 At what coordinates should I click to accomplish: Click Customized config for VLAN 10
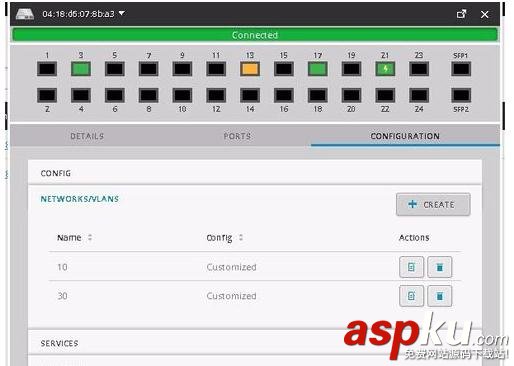231,267
